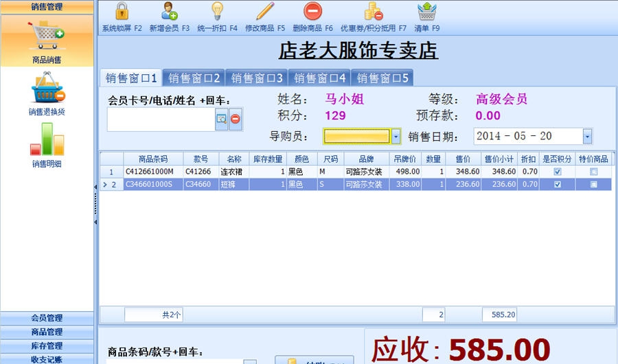
Task: Sort by 品牌 column header
Action: pos(367,159)
